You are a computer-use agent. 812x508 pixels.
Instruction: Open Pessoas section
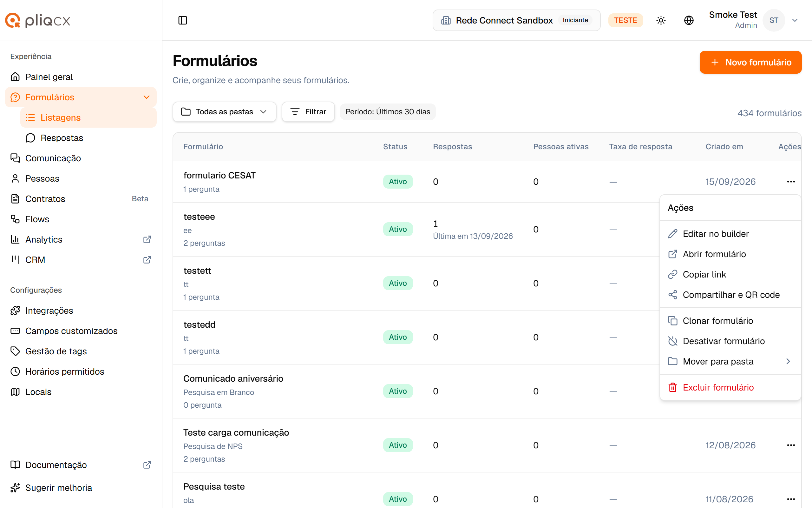click(x=81, y=178)
